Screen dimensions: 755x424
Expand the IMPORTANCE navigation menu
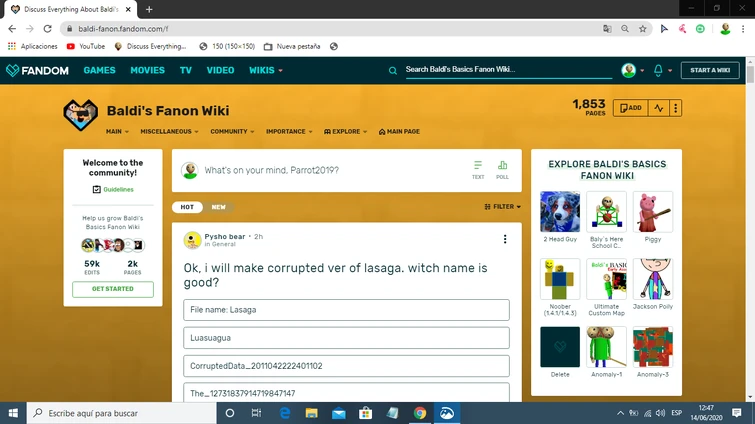point(289,131)
